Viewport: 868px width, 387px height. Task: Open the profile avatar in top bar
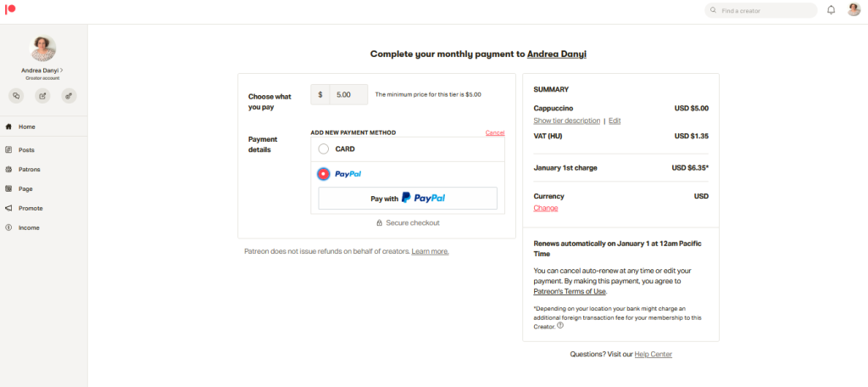(854, 10)
